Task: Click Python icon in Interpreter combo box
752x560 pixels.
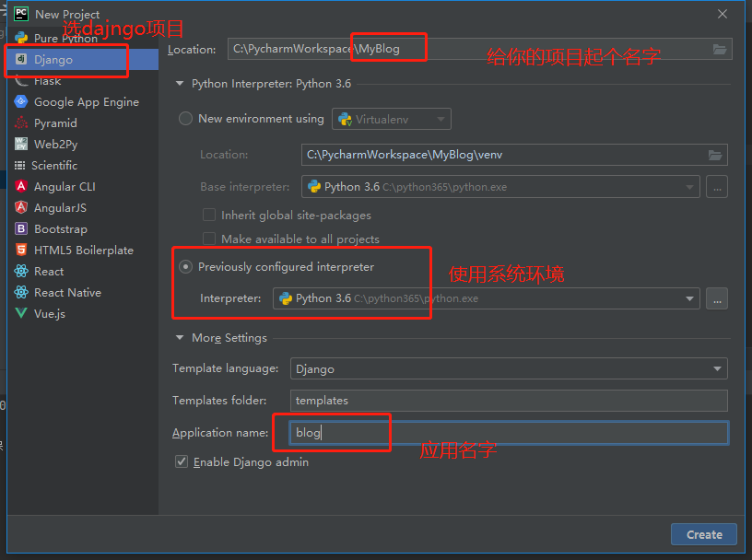Action: coord(286,298)
